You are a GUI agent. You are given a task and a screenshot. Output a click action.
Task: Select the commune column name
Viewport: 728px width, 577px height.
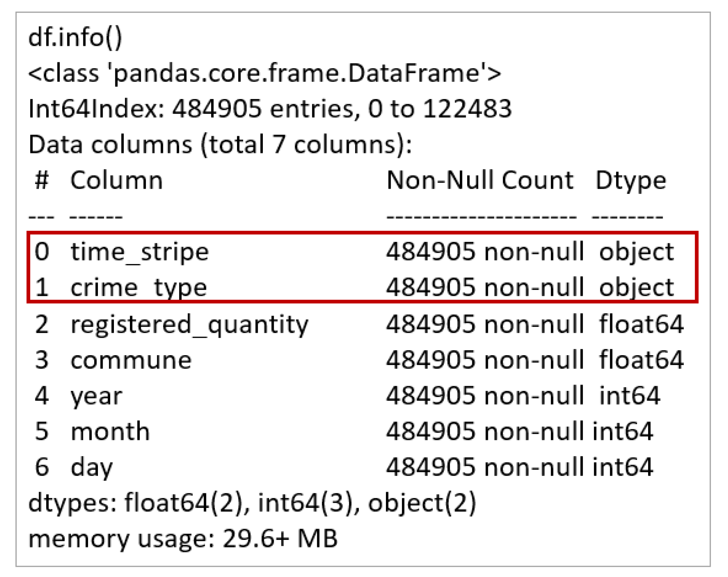tap(131, 360)
